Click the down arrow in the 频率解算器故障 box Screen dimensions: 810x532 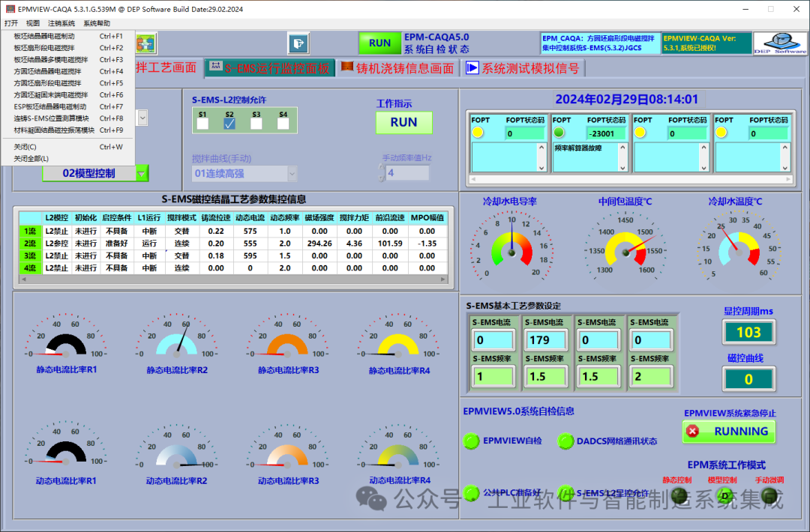(622, 168)
